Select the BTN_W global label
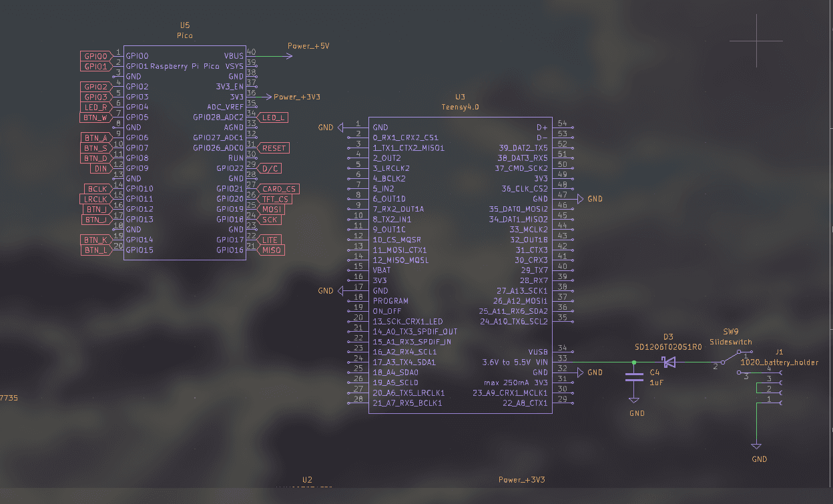 coord(95,117)
